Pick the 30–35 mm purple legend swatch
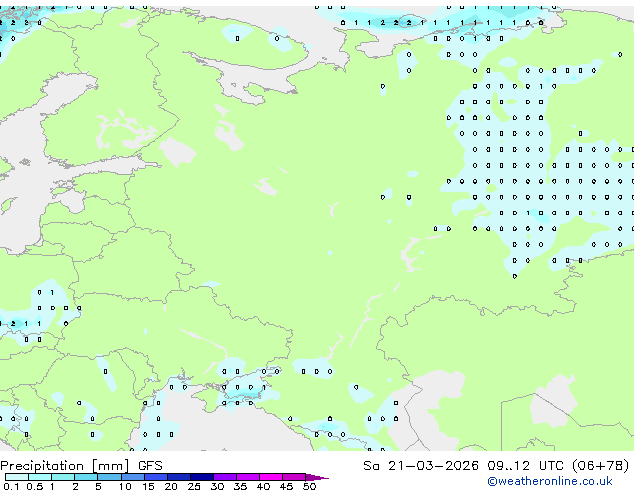 225,477
